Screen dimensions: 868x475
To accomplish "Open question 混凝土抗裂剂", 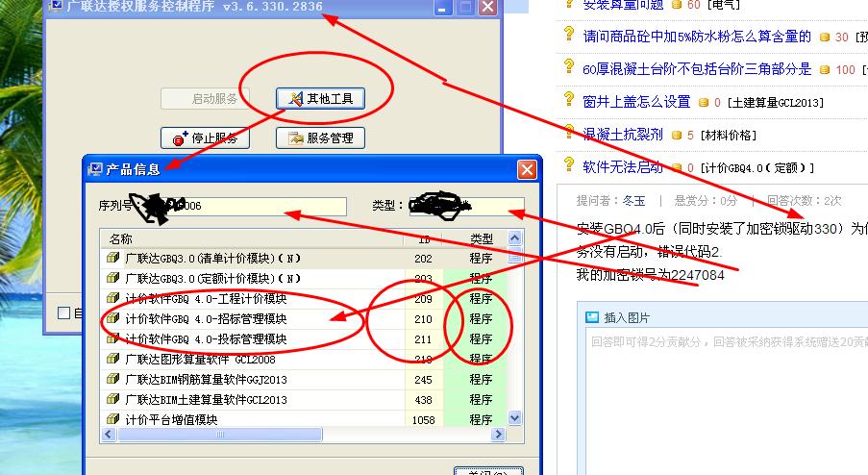I will tap(623, 135).
